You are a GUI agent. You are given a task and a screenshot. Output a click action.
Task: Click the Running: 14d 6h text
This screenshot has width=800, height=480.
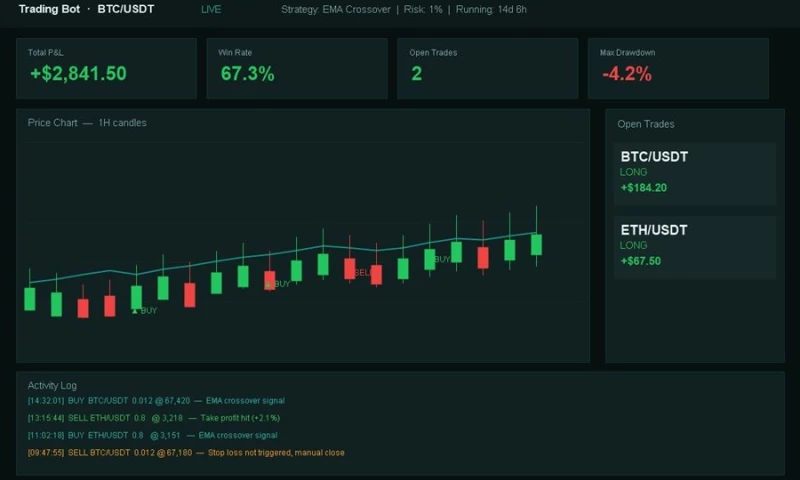point(491,9)
